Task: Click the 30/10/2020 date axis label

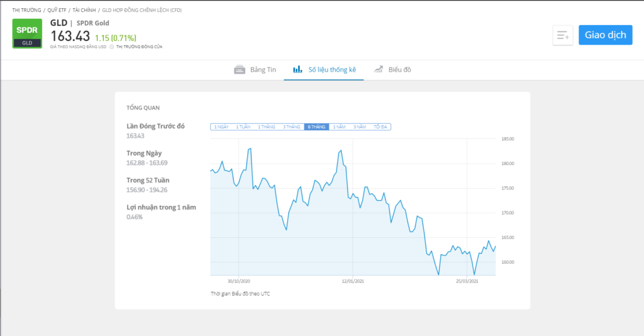Action: point(238,281)
